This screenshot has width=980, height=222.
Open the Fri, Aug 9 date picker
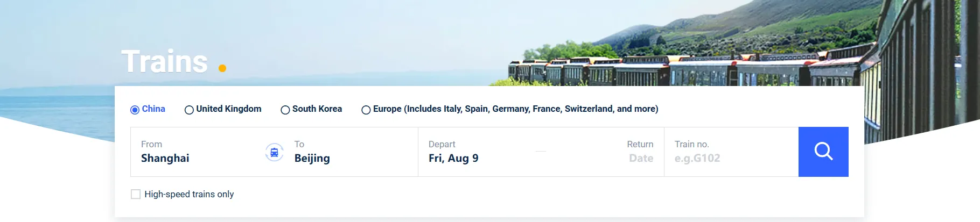point(453,158)
